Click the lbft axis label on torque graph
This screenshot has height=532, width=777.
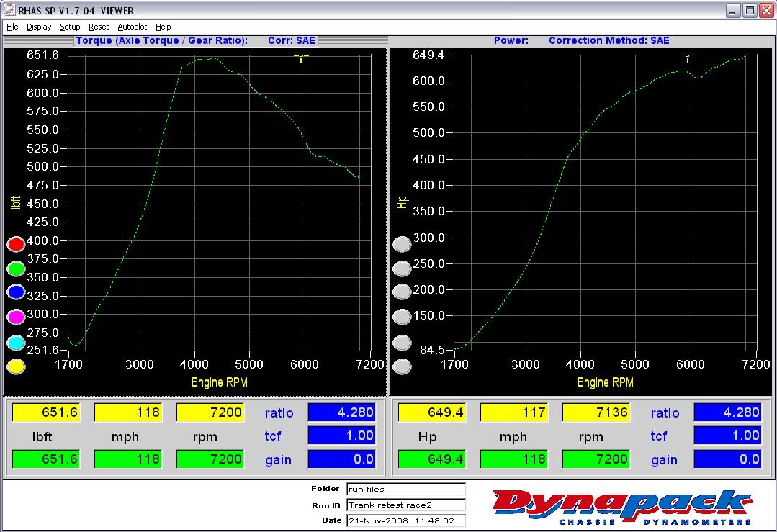(16, 202)
